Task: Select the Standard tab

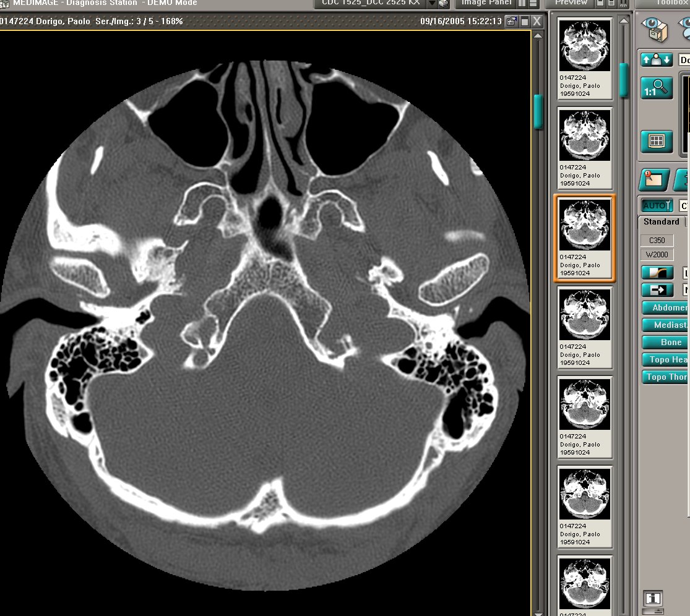Action: 661,222
